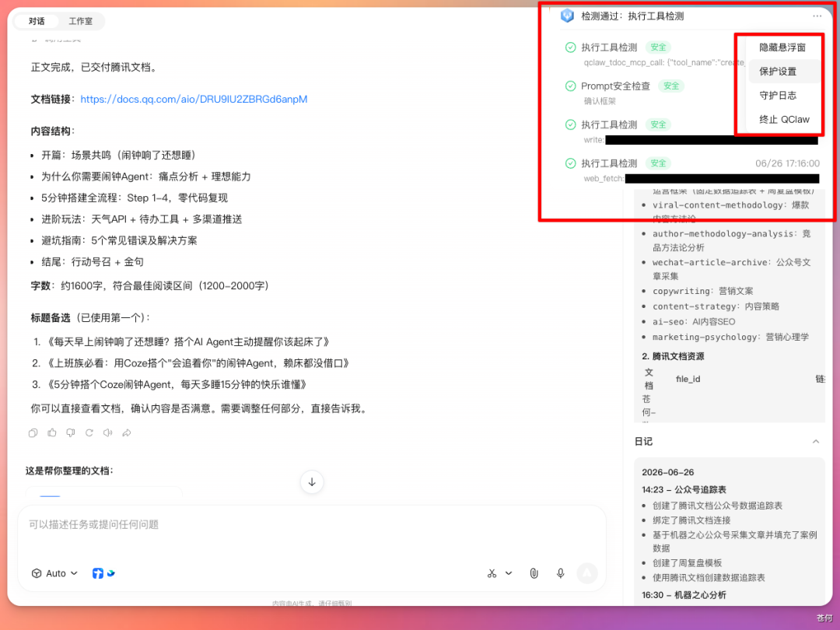This screenshot has height=630, width=840.
Task: Give the reply a thumbs up
Action: click(x=52, y=433)
